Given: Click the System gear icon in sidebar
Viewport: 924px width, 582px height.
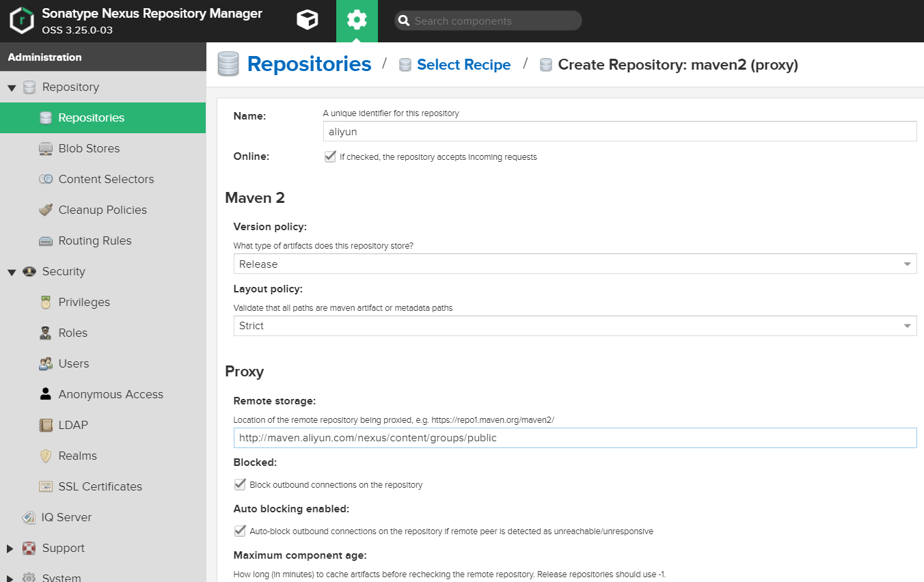Looking at the screenshot, I should (29, 577).
